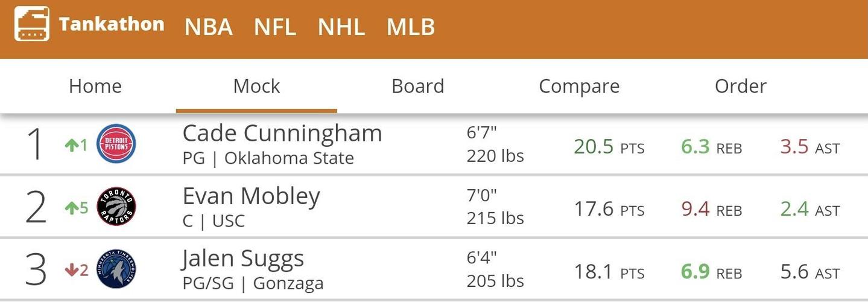Click the Minnesota Timberwolves team logo

[x=116, y=269]
